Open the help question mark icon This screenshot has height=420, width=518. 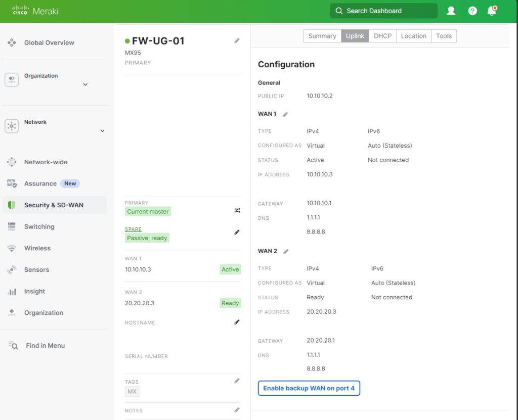472,11
